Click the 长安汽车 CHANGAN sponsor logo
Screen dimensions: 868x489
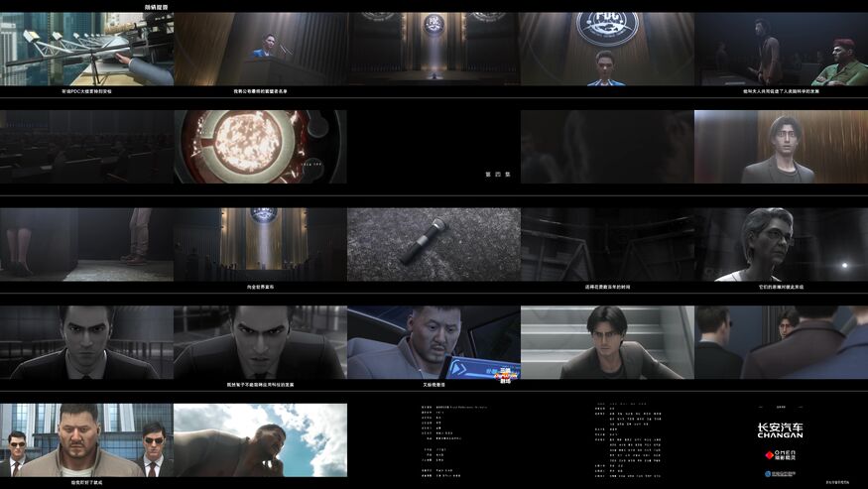pos(781,430)
